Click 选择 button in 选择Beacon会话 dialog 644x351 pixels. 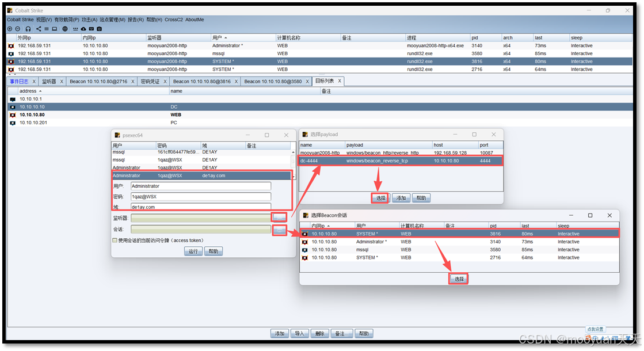pos(459,279)
